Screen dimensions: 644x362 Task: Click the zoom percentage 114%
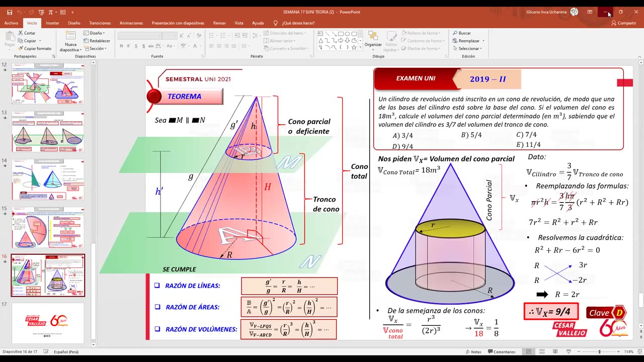tap(629, 352)
